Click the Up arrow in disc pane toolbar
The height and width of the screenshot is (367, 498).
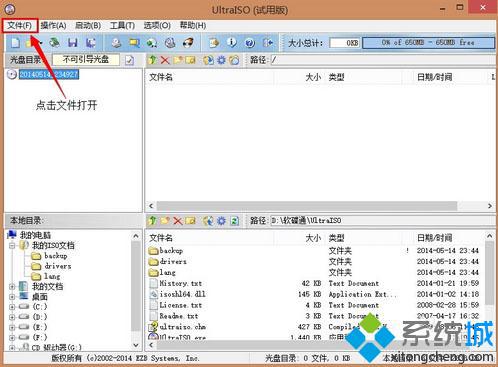(153, 60)
